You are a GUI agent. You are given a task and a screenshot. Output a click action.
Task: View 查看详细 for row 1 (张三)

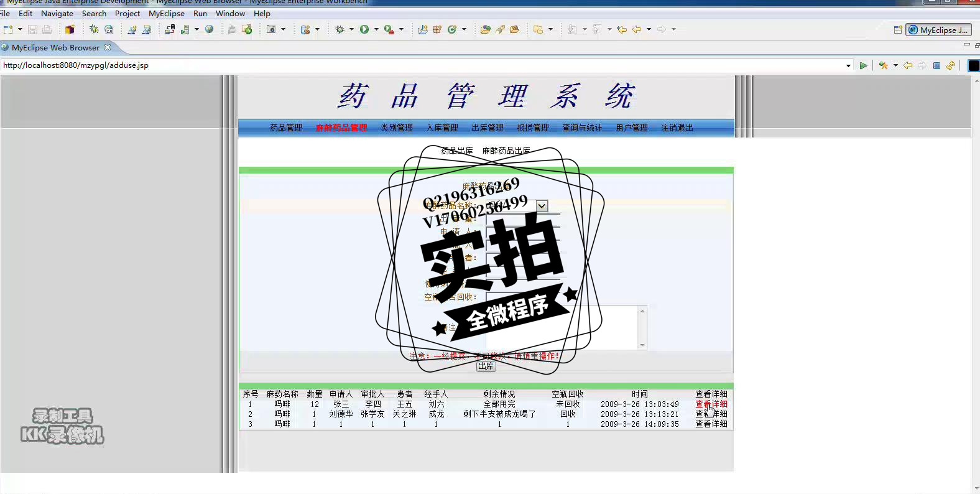point(711,404)
